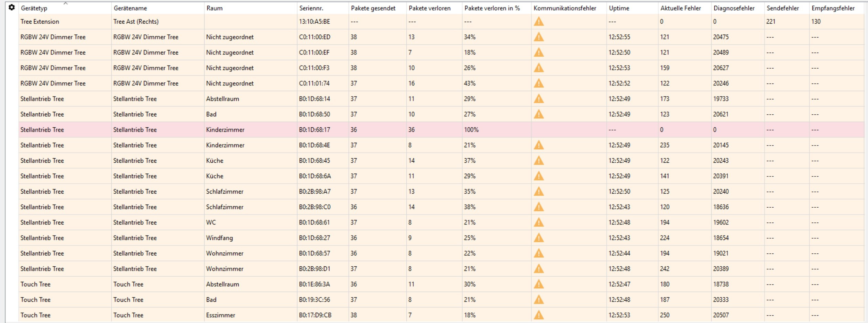Click warning icon in row with serial C0:11:00:ED
This screenshot has width=868, height=323.
(539, 37)
